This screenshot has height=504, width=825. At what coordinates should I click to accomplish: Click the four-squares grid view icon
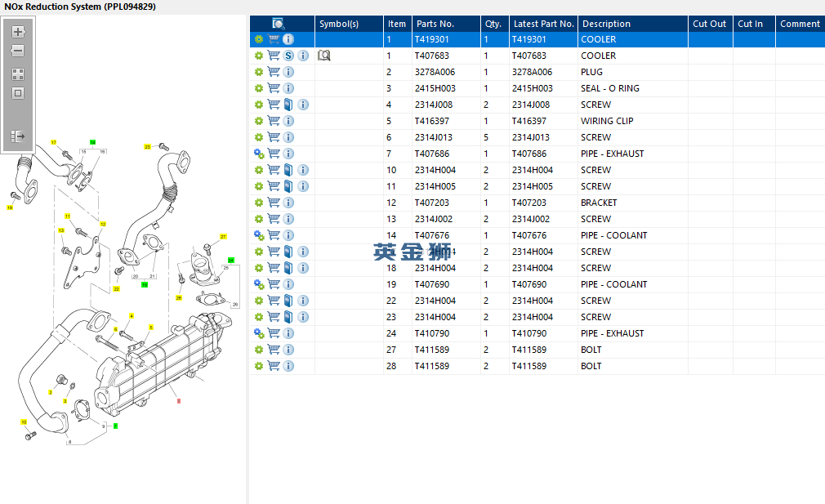18,74
